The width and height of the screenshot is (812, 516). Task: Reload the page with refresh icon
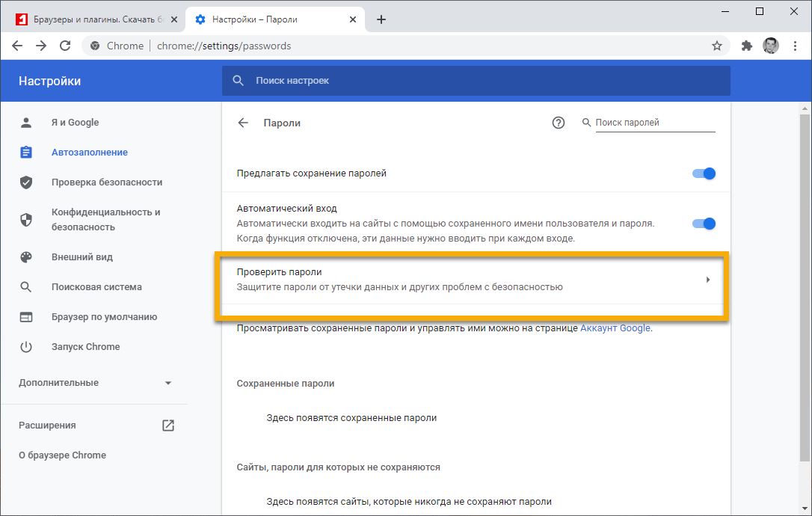65,46
